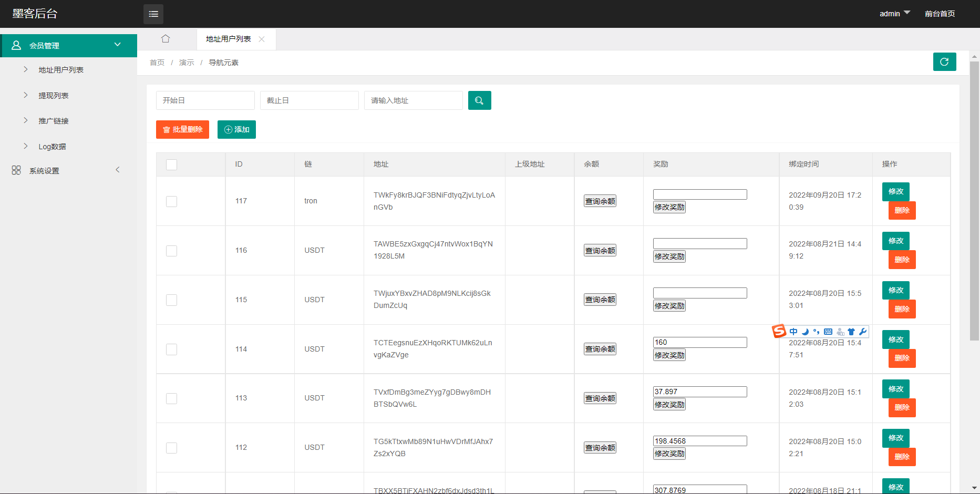Click 修改 button for ID 115
Viewport: 980px width, 494px height.
tap(896, 290)
